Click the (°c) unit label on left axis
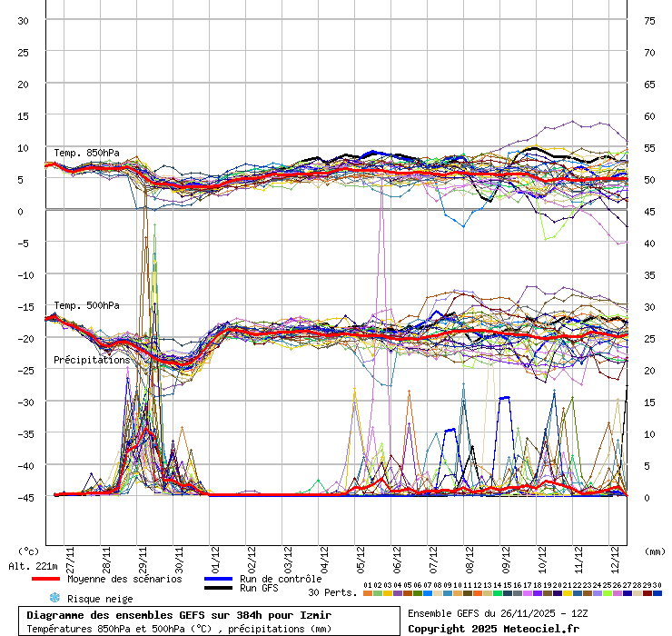 pyautogui.click(x=28, y=552)
